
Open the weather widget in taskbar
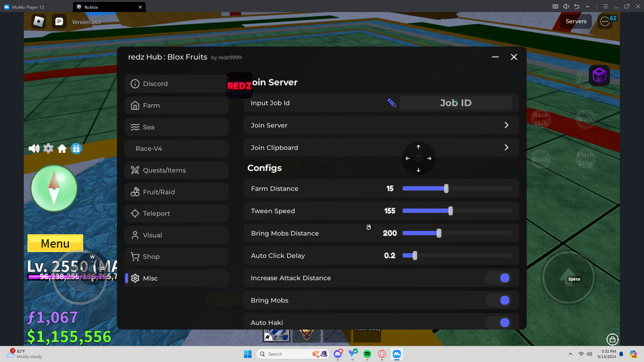click(25, 354)
